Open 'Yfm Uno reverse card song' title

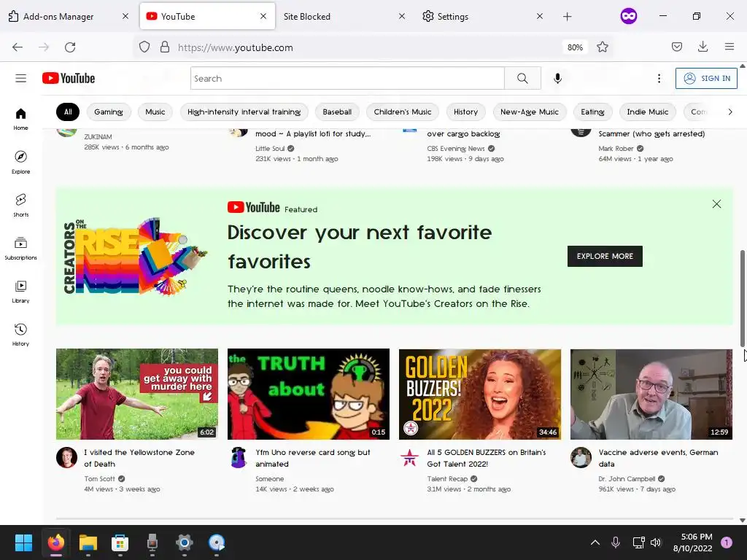pos(312,458)
